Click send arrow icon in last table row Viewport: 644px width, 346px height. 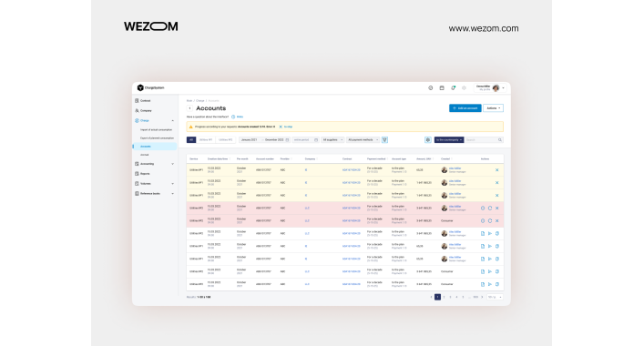tap(490, 284)
